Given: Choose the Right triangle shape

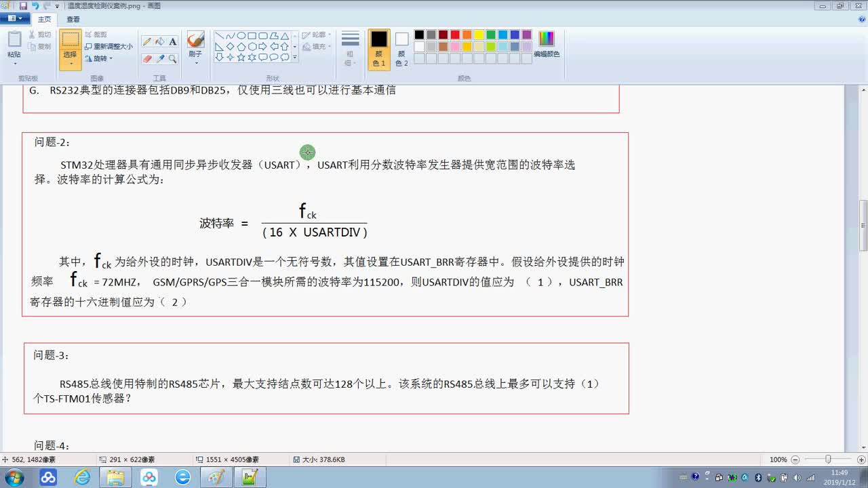Looking at the screenshot, I should [x=219, y=47].
